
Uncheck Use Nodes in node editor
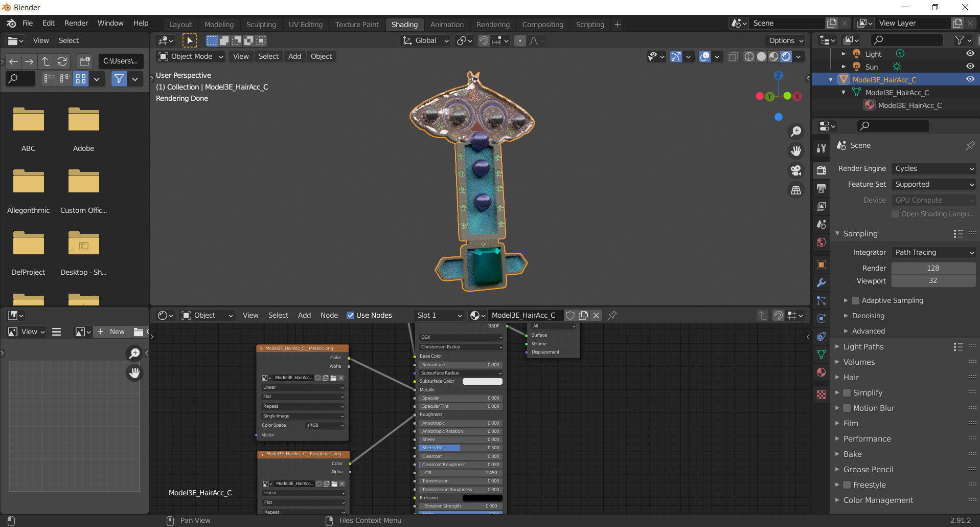point(350,315)
